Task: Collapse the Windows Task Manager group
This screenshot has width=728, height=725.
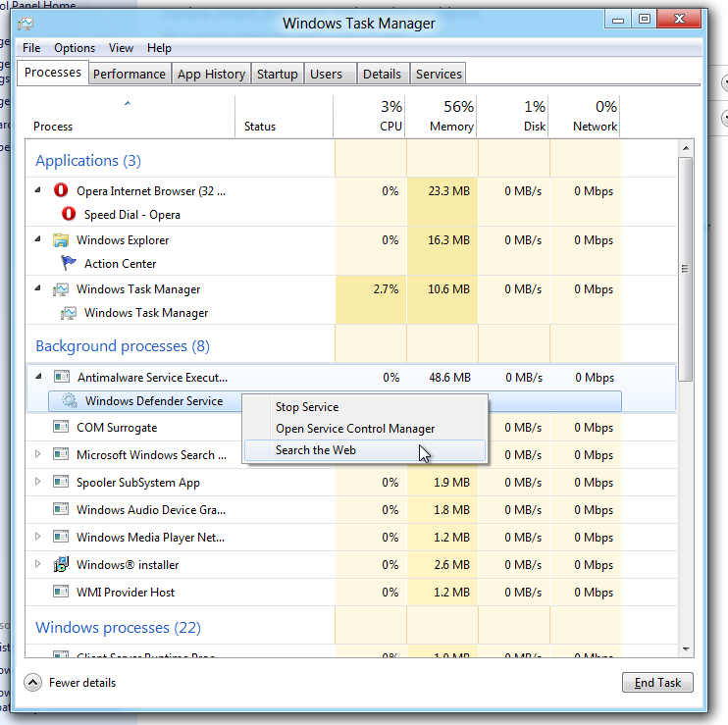Action: click(38, 287)
